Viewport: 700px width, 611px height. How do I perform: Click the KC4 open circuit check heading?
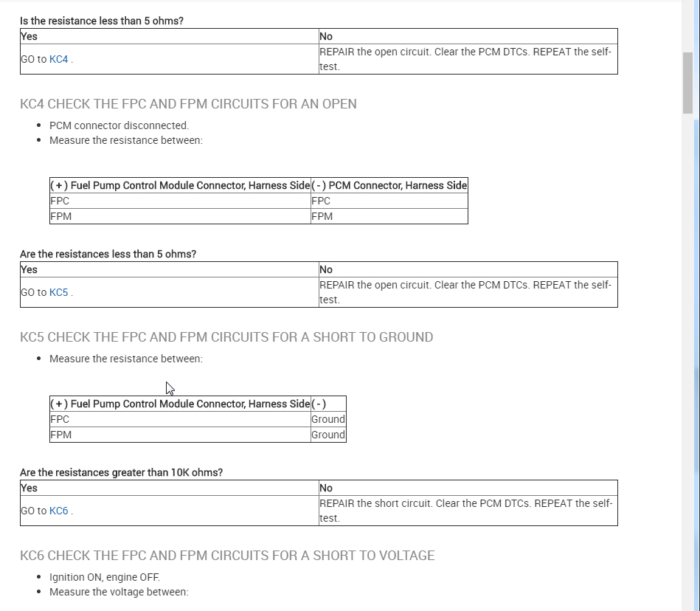[188, 104]
